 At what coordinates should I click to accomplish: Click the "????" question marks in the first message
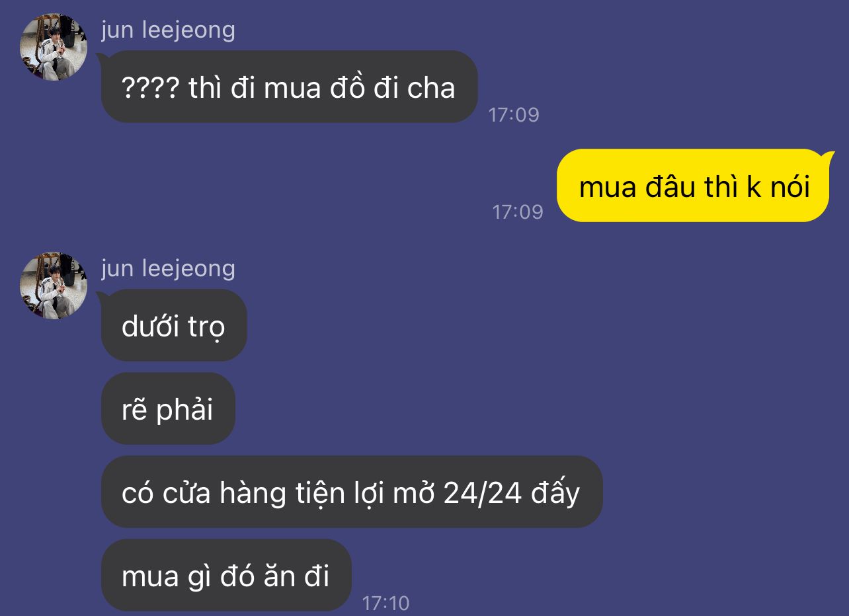[x=151, y=88]
